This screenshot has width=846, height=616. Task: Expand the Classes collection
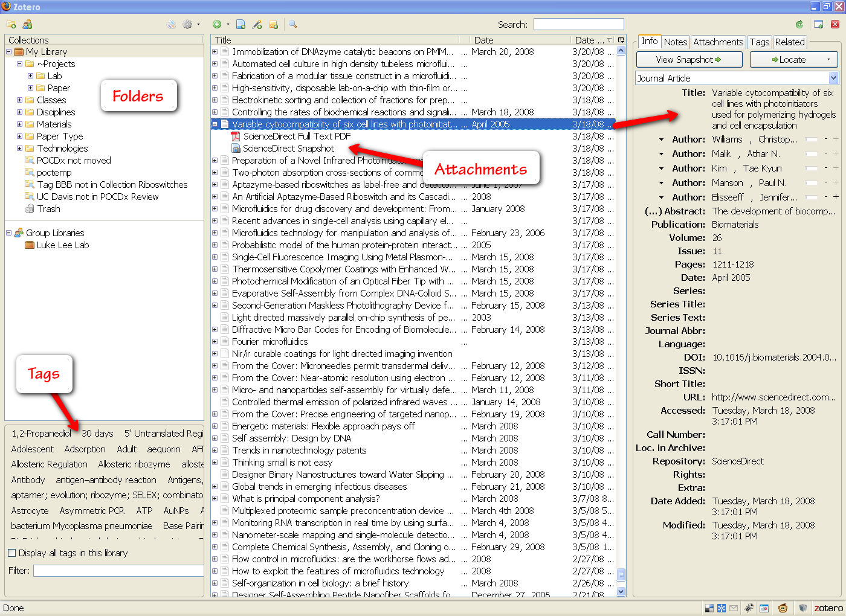pos(19,100)
